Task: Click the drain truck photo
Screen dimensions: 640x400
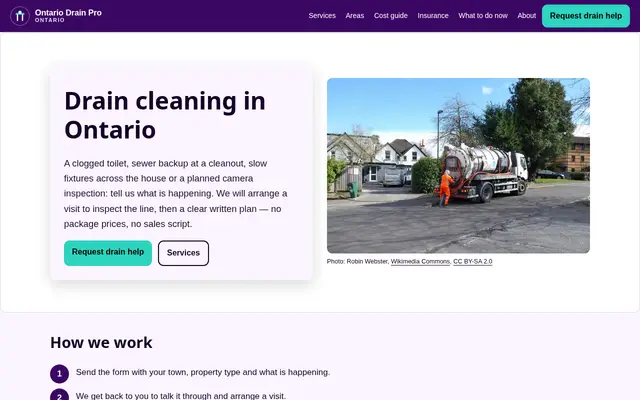Action: click(458, 165)
